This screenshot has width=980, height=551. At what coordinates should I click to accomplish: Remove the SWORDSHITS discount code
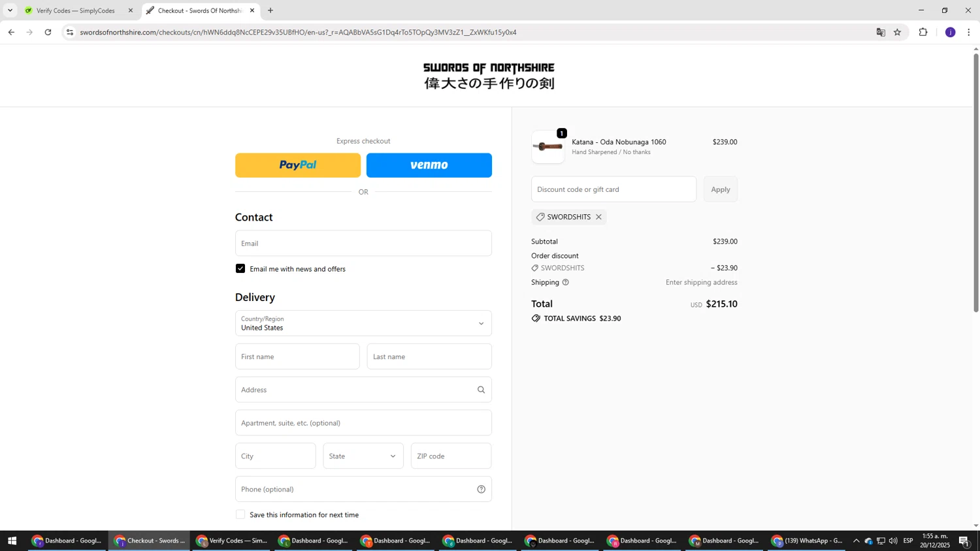(x=598, y=217)
